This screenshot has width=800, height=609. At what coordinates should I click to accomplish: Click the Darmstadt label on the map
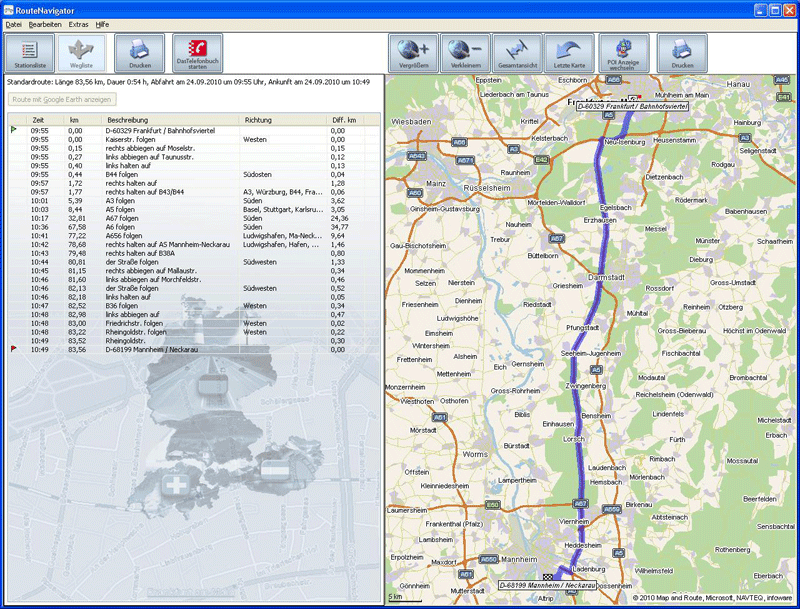606,277
